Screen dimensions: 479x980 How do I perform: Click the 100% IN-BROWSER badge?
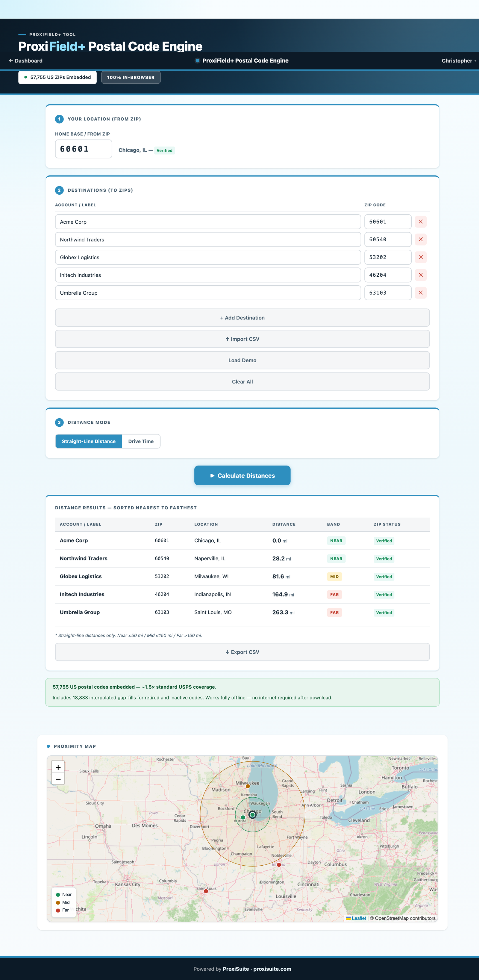click(131, 77)
